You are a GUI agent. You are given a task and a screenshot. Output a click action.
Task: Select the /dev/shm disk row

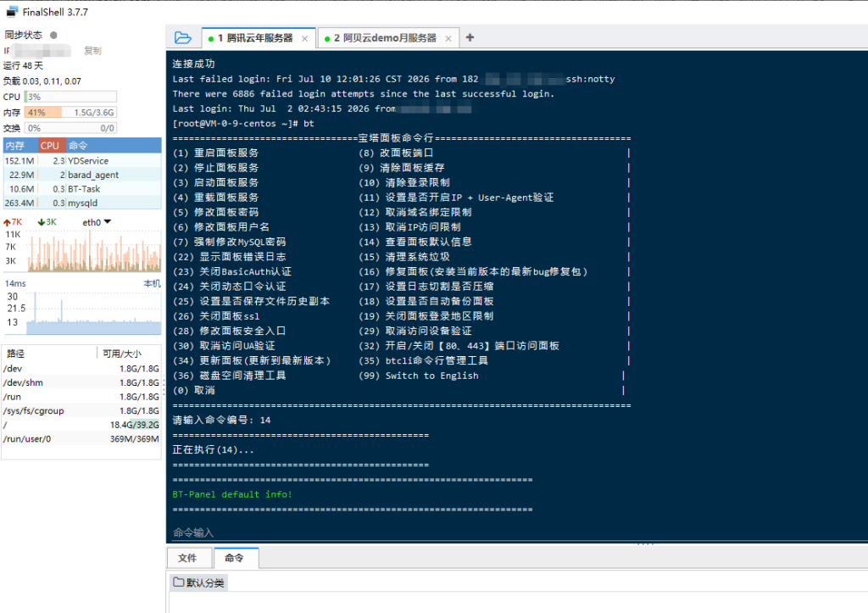(x=81, y=382)
